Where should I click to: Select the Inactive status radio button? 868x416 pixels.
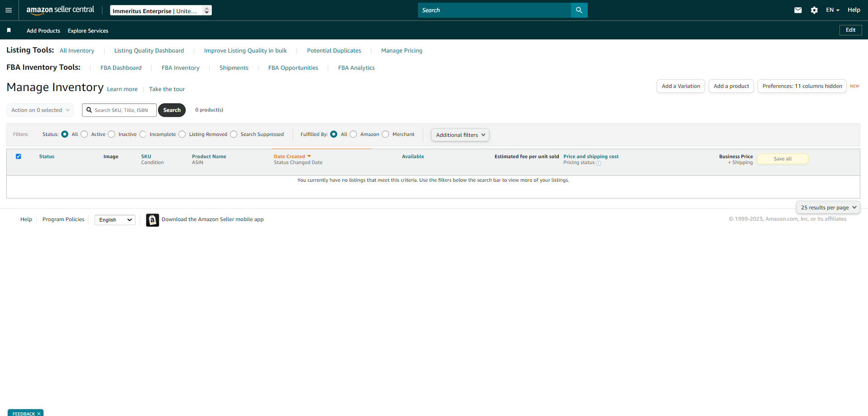(x=111, y=134)
